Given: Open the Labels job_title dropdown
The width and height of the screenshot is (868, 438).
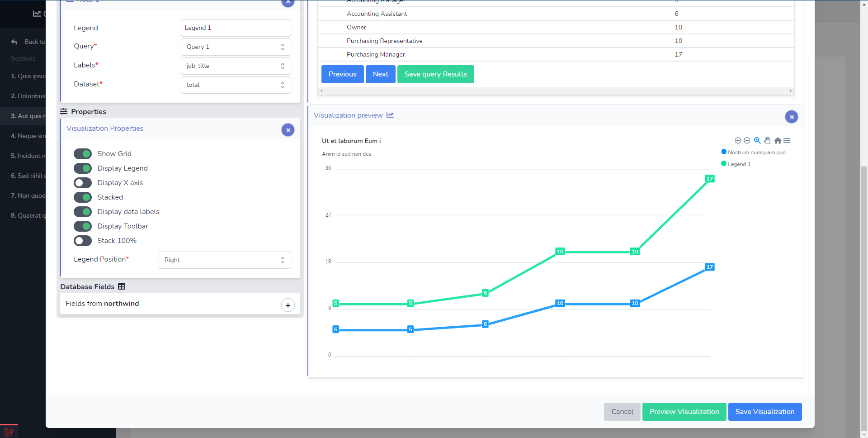Looking at the screenshot, I should tap(236, 66).
